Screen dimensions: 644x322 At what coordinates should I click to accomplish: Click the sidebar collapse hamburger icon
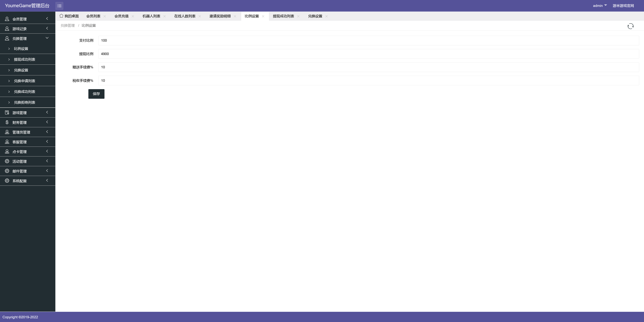coord(59,6)
